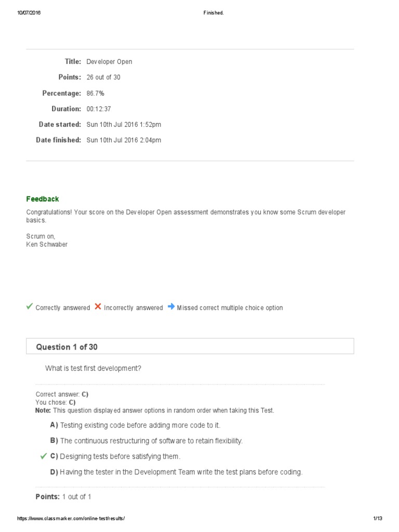
Task: Click the Ken Schwaber signature text
Action: tap(47, 244)
